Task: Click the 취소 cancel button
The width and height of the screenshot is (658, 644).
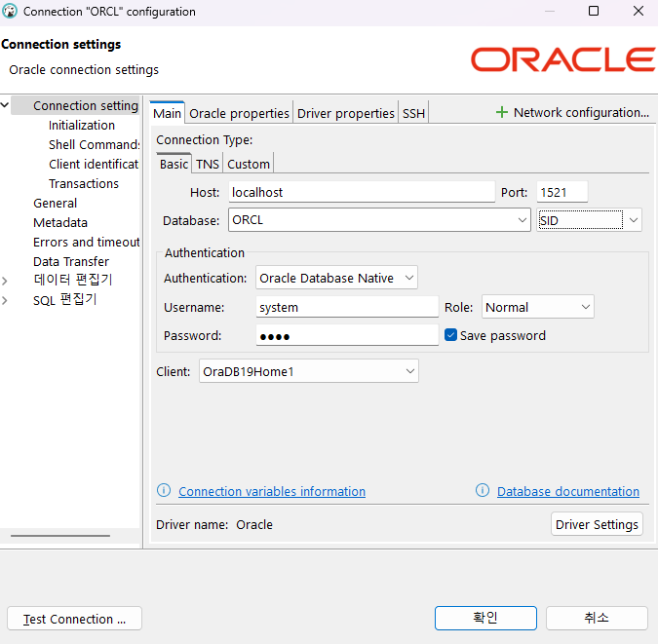Action: point(597,618)
